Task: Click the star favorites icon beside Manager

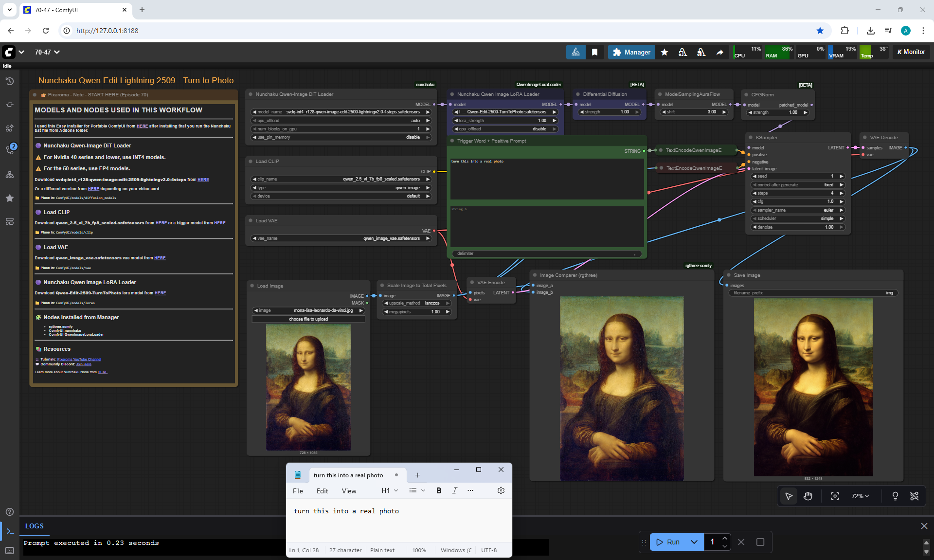Action: [x=665, y=52]
